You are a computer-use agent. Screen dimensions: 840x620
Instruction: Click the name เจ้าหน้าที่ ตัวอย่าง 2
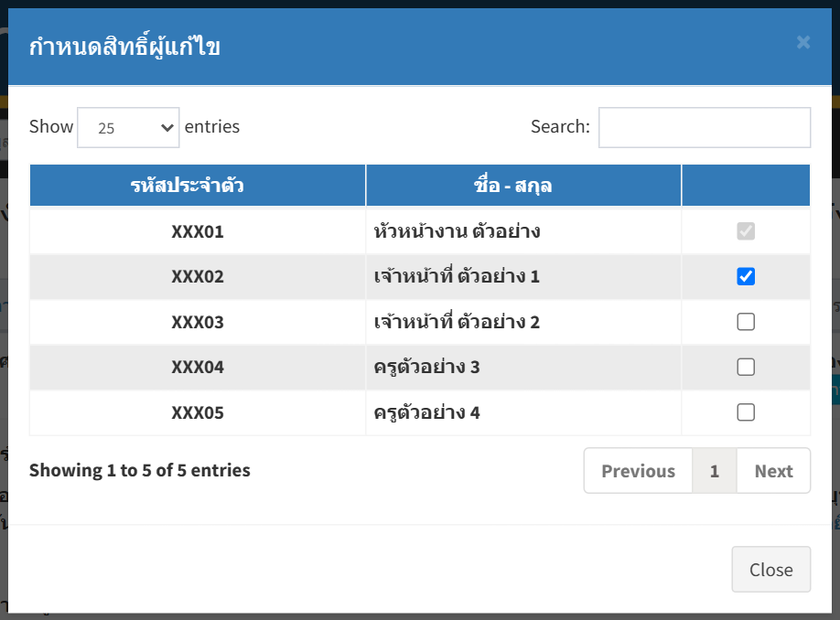(x=457, y=322)
